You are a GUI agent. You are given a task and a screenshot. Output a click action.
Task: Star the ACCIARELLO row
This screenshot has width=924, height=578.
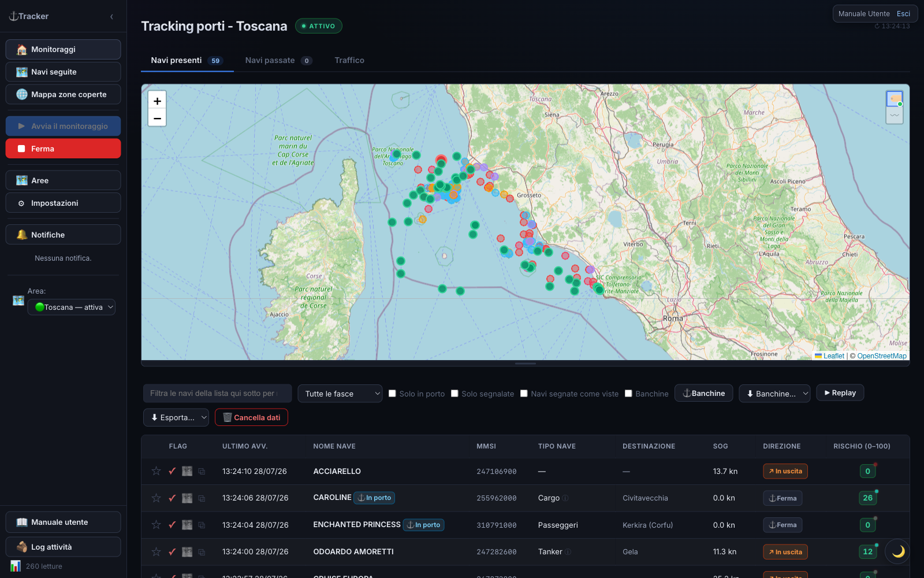pyautogui.click(x=156, y=471)
